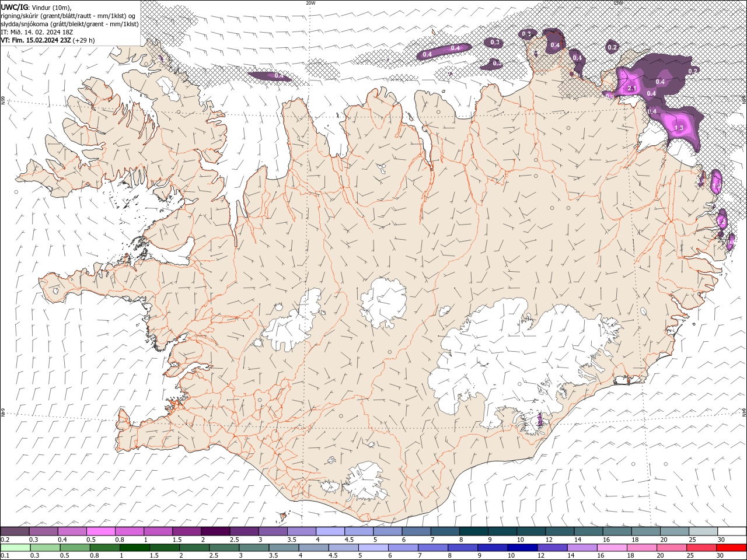The height and width of the screenshot is (560, 747).
Task: Select the line starting "slydda/snjókoma (grátt/bleikt/grænt"
Action: point(69,24)
